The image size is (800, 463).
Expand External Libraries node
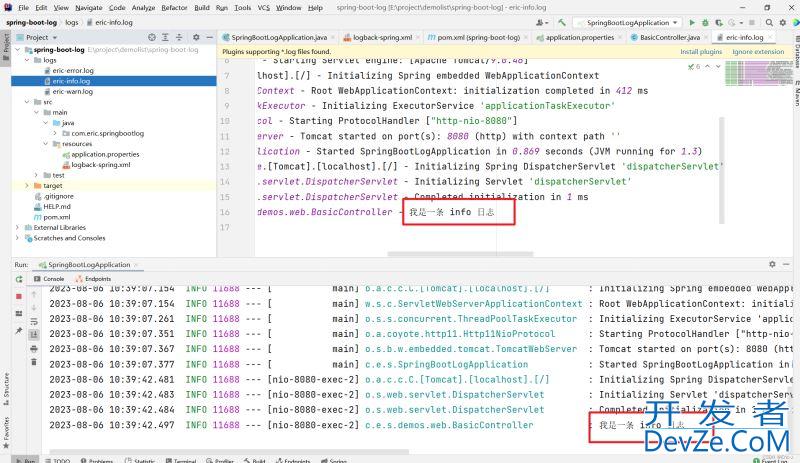18,227
